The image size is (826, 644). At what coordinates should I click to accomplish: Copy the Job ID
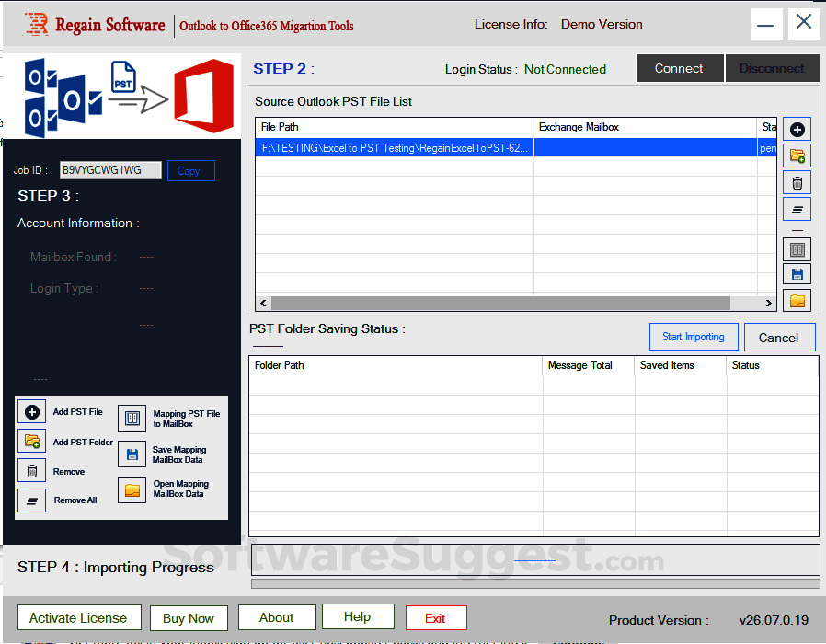click(190, 171)
